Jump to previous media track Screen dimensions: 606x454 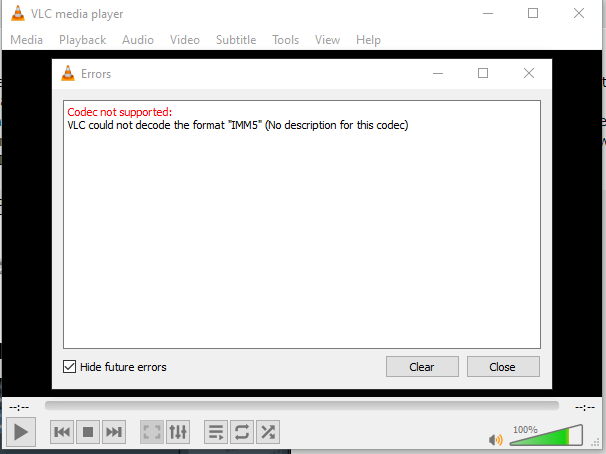tap(62, 432)
